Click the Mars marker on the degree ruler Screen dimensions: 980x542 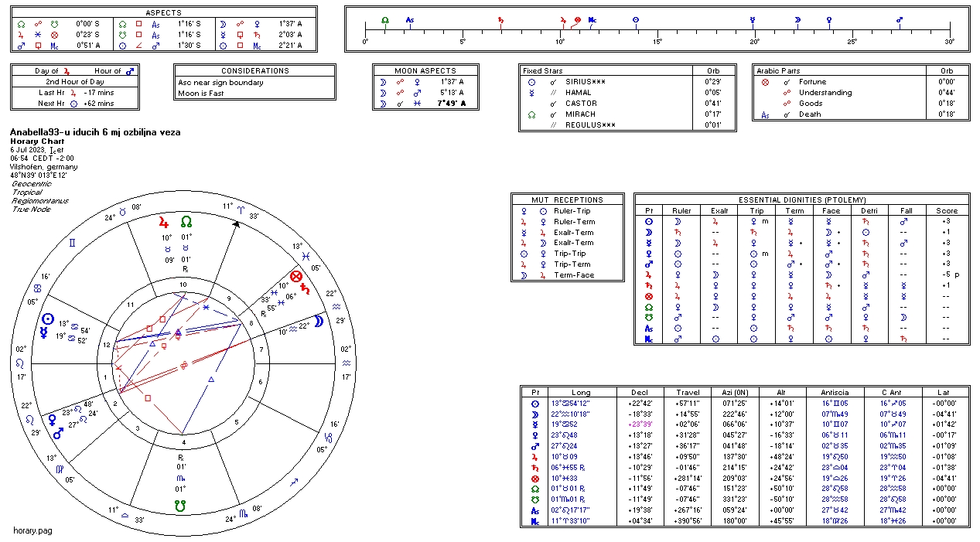click(x=900, y=19)
